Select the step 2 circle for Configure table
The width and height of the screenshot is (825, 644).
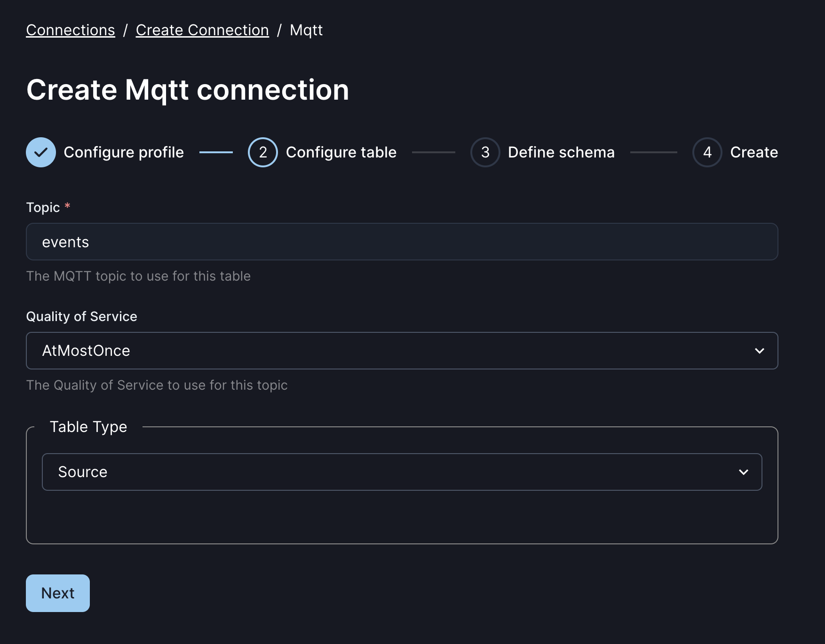tap(262, 152)
